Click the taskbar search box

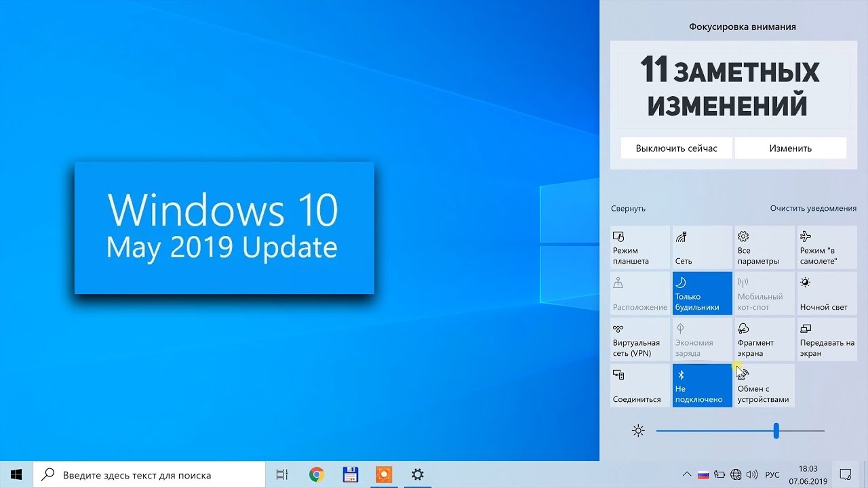click(x=149, y=474)
